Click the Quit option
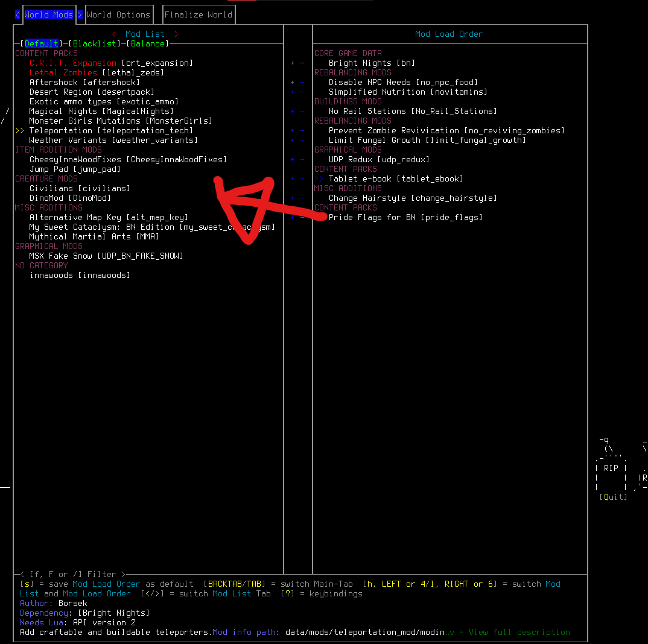Viewport: 648px width, 644px height. (613, 497)
